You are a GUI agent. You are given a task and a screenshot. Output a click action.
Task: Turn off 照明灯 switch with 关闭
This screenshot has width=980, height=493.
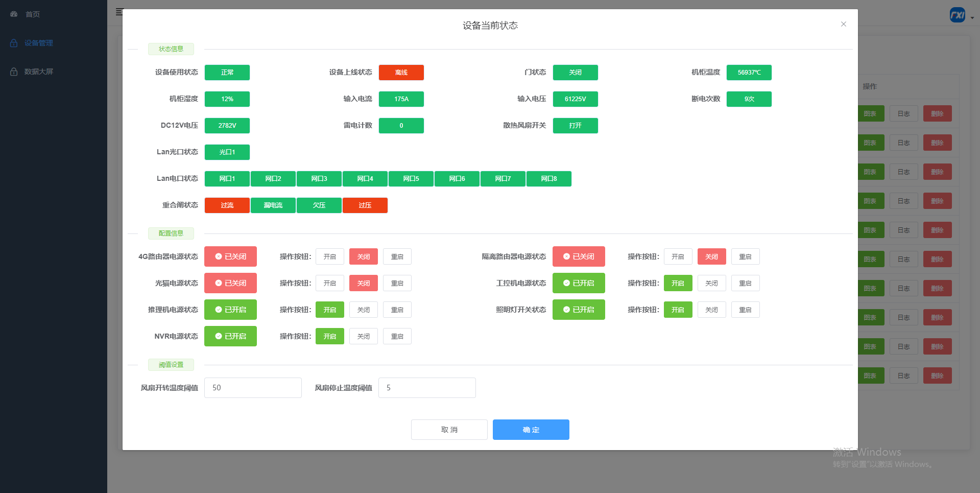[711, 310]
